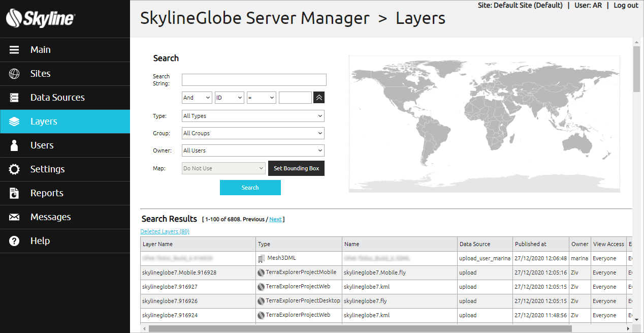Collapse search conditions with double-chevron button
Viewport: 644px width, 333px height.
point(319,98)
